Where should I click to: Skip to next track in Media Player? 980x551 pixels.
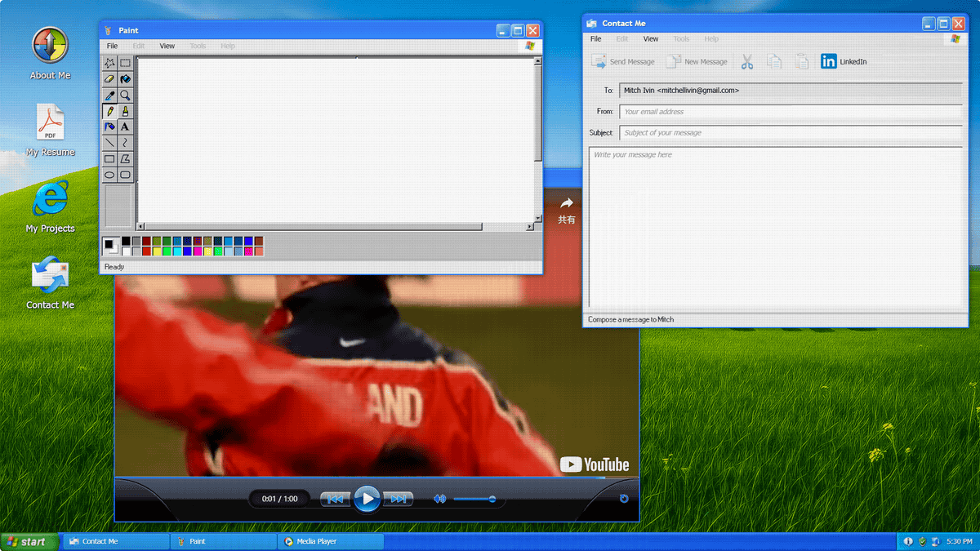(398, 499)
